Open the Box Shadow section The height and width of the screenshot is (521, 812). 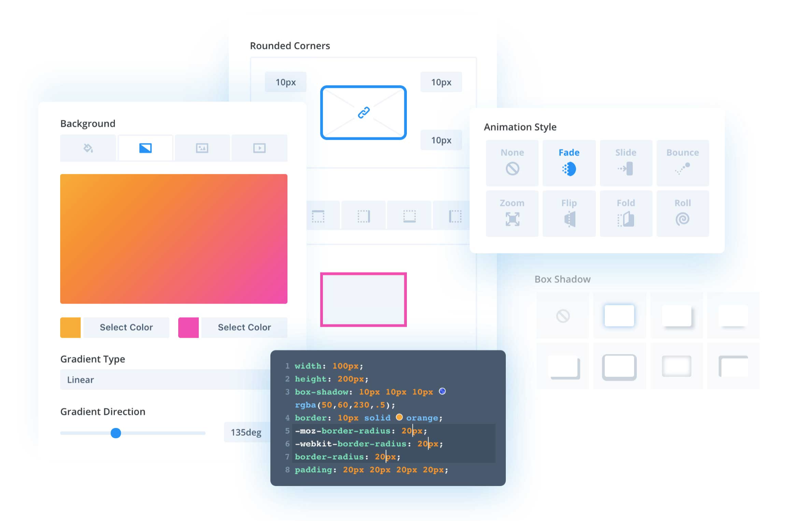[562, 279]
